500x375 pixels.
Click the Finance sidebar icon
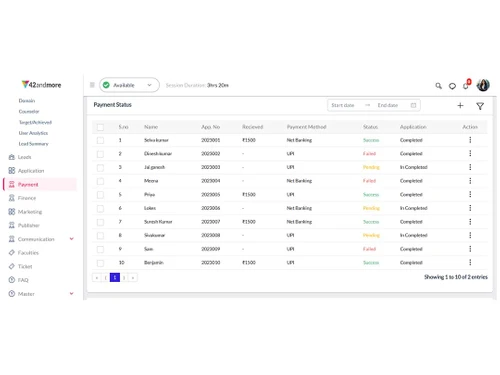(12, 198)
